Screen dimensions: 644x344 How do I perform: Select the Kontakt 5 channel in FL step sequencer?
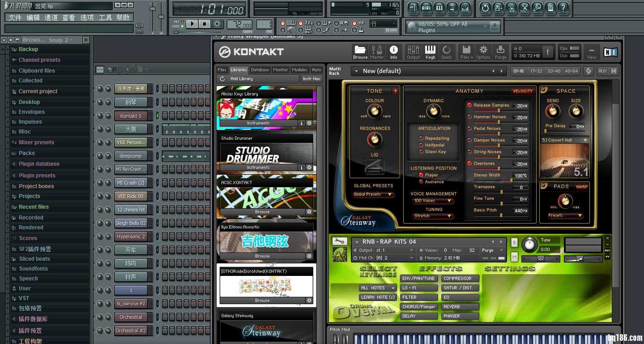[x=131, y=116]
